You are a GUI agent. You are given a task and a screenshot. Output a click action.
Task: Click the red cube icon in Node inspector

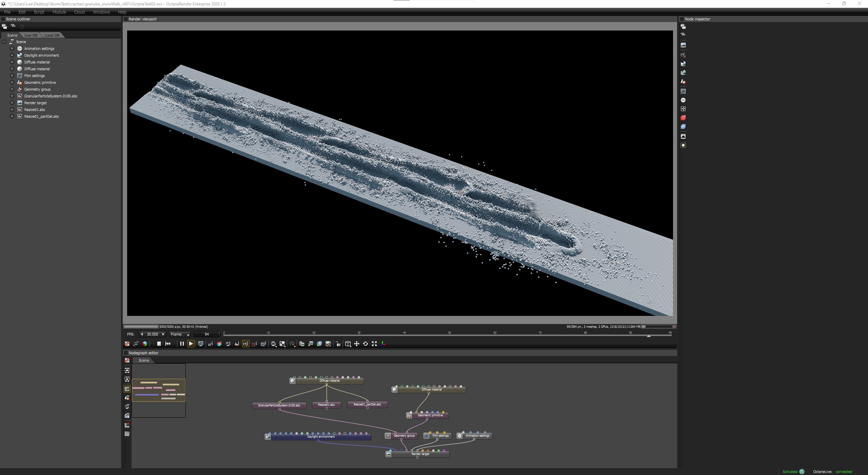tap(683, 118)
